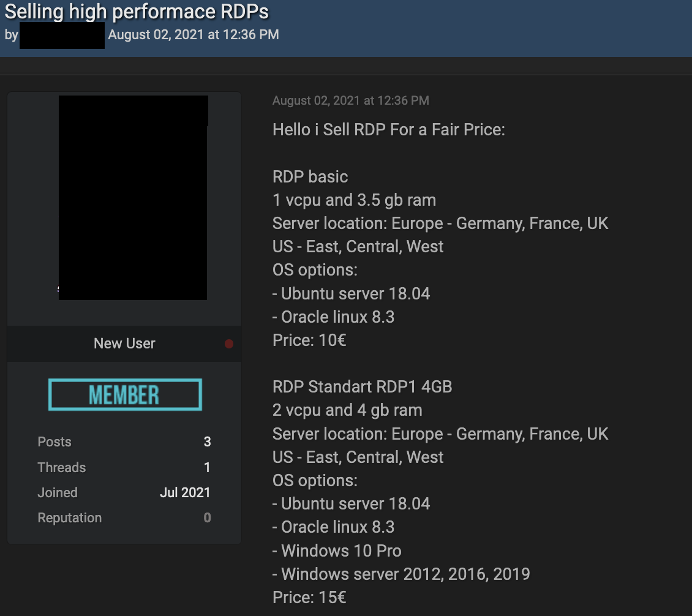Click the red offline status dot
692x616 pixels.
click(x=229, y=344)
